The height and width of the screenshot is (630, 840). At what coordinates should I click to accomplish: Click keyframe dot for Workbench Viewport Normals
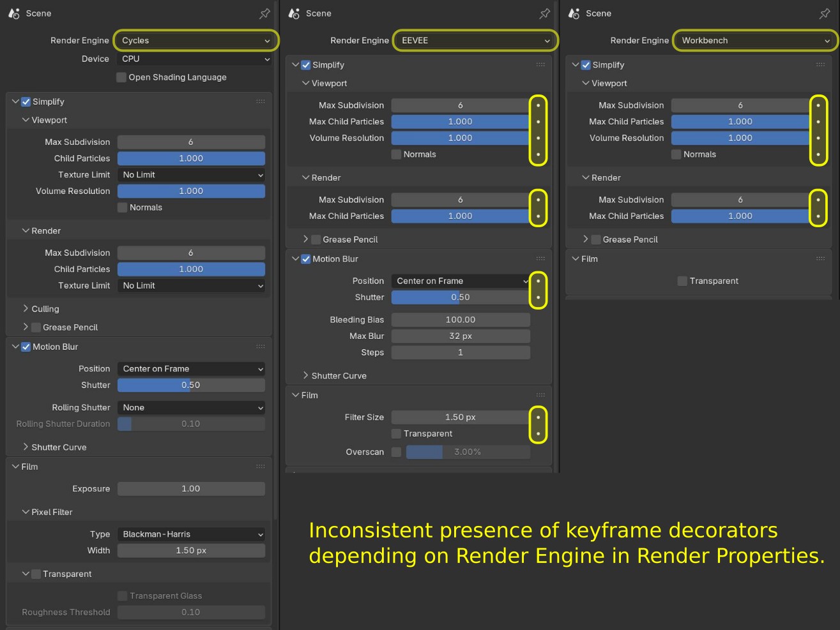pos(818,154)
